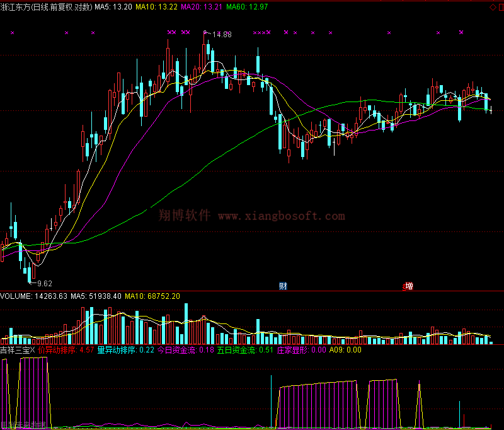Open the blue 财 financial event marker
This screenshot has height=430, width=504.
click(x=283, y=286)
